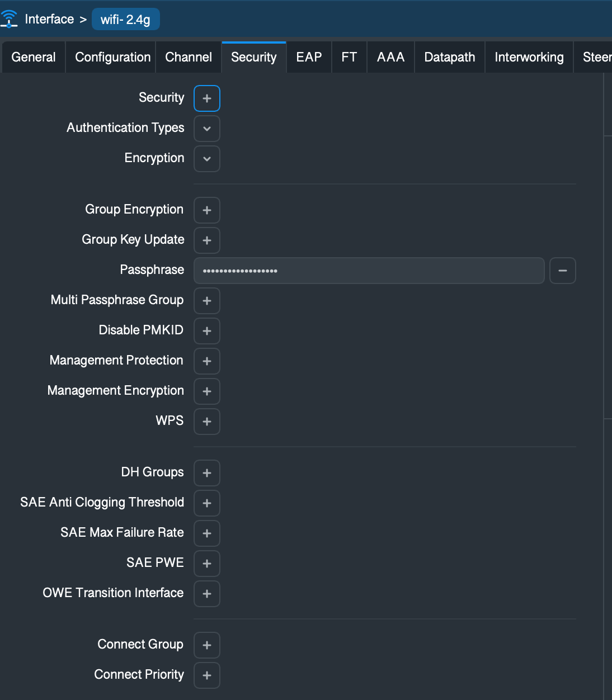
Task: Add a Management Protection setting
Action: 207,361
